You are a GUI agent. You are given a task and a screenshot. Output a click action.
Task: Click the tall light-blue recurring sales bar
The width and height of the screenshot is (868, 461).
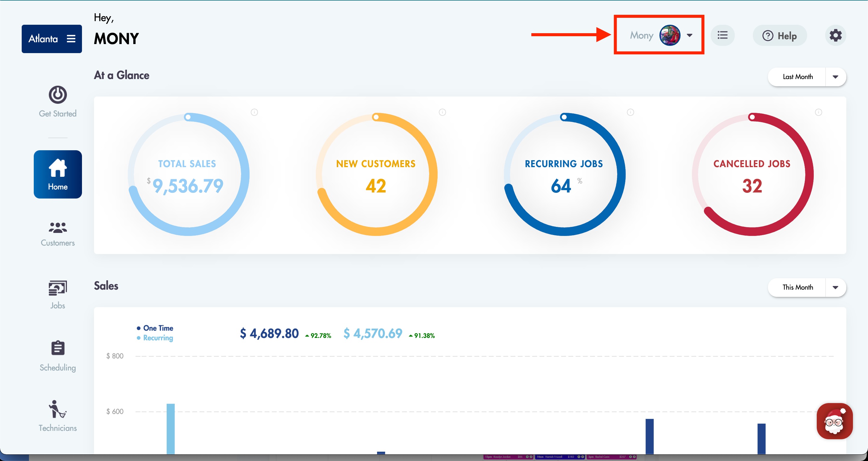pos(171,429)
